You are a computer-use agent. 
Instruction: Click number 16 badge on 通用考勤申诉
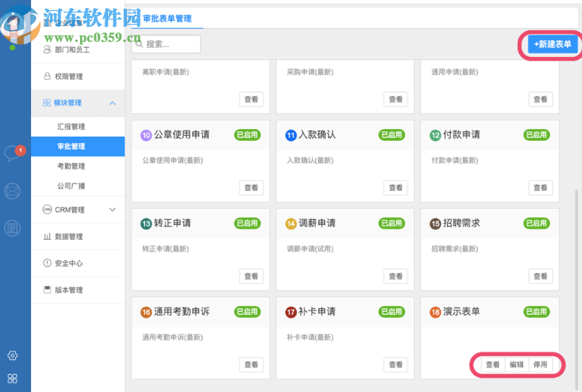pos(146,312)
